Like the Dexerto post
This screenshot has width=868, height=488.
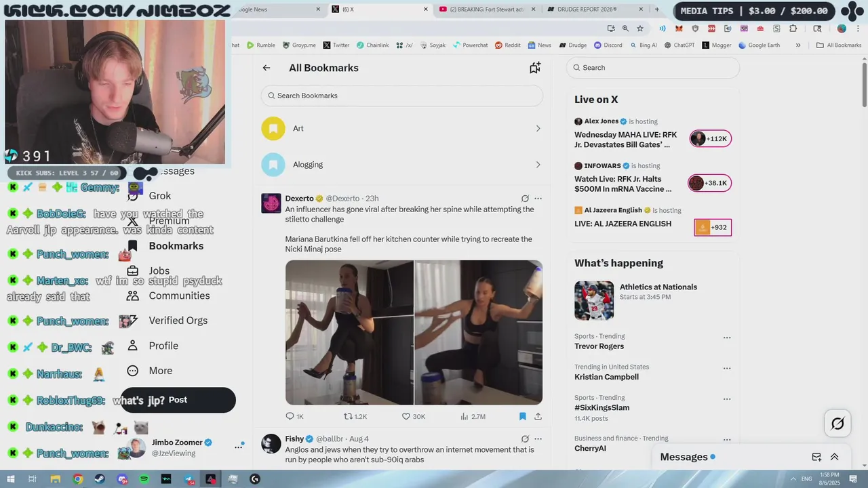pos(414,416)
